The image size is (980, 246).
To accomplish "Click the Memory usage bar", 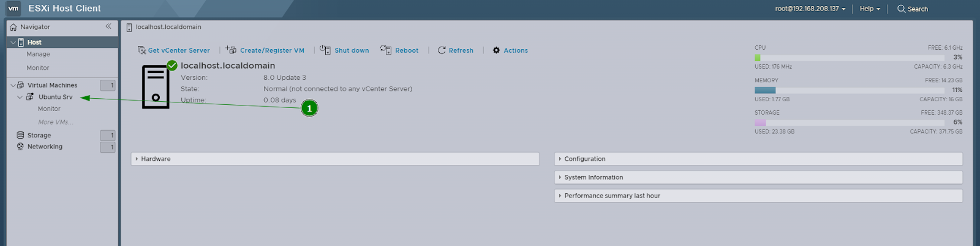I will tap(850, 90).
